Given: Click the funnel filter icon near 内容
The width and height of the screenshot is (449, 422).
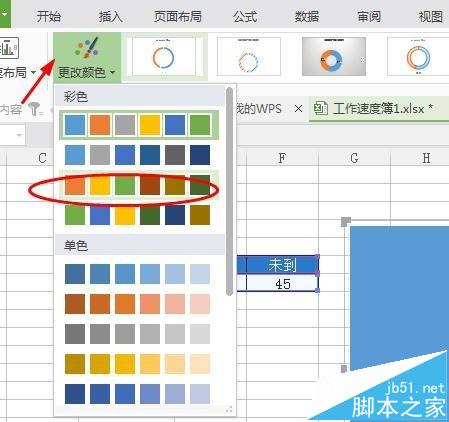Looking at the screenshot, I should [35, 109].
